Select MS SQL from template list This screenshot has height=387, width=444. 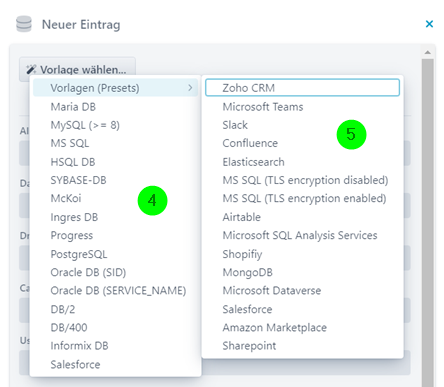click(115, 143)
